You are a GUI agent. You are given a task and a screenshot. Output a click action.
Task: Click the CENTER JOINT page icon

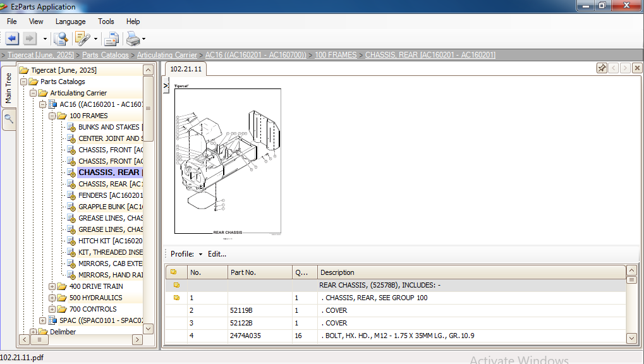(x=71, y=139)
